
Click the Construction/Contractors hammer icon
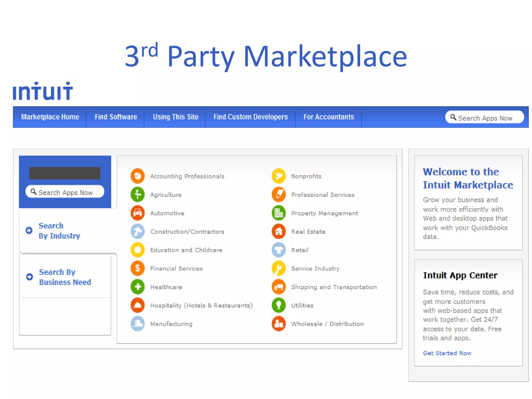coord(138,231)
